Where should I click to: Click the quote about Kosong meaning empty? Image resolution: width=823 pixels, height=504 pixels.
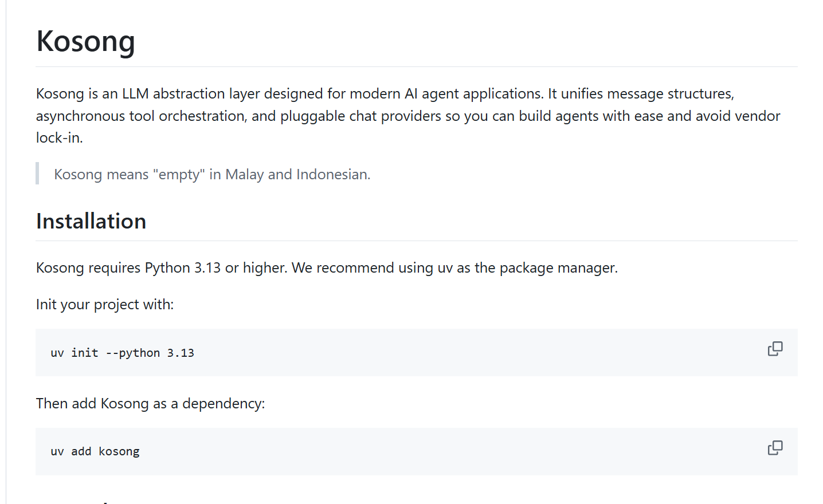(x=212, y=174)
